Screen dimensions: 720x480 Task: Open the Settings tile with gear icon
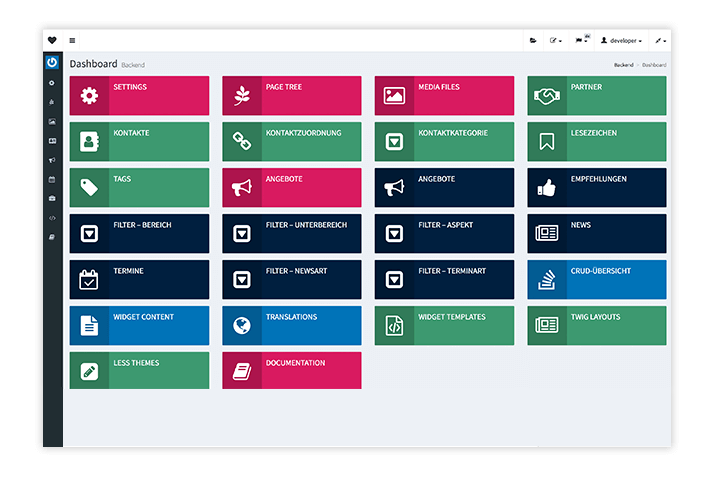(x=139, y=96)
